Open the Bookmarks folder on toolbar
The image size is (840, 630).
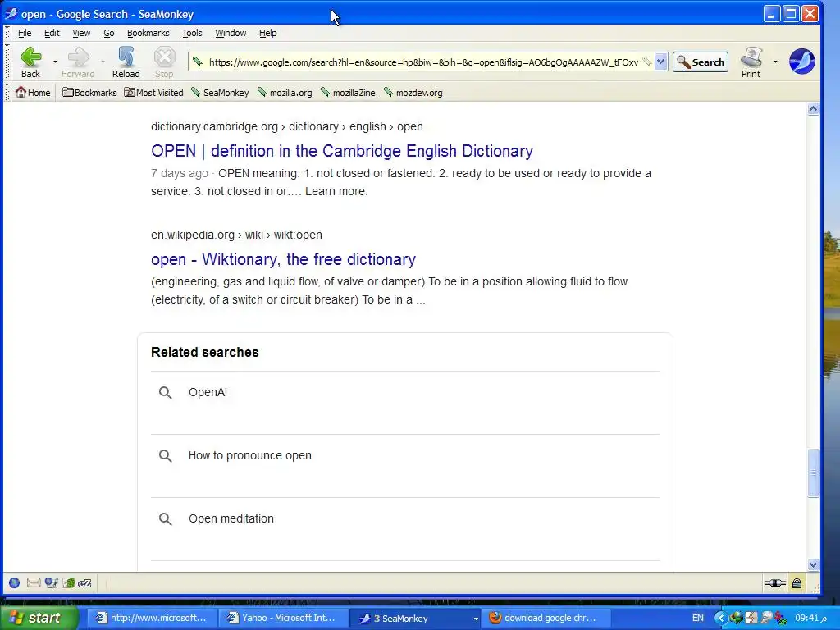click(89, 92)
